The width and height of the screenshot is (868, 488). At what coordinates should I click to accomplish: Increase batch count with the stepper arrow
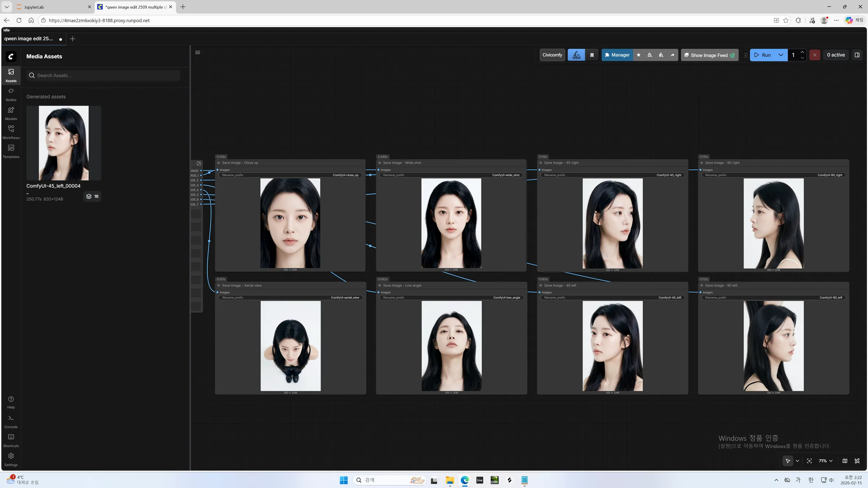[x=802, y=52]
